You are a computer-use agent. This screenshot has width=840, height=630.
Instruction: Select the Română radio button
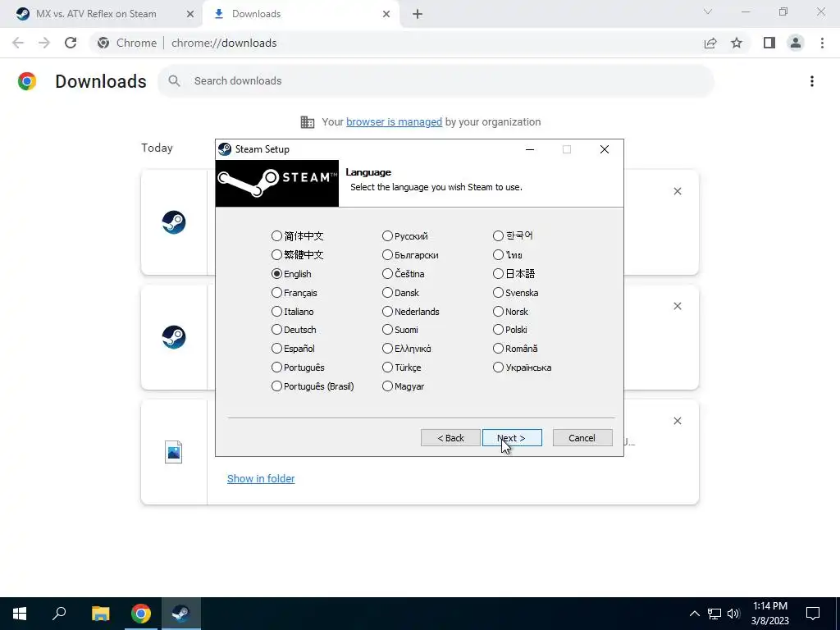pos(498,348)
